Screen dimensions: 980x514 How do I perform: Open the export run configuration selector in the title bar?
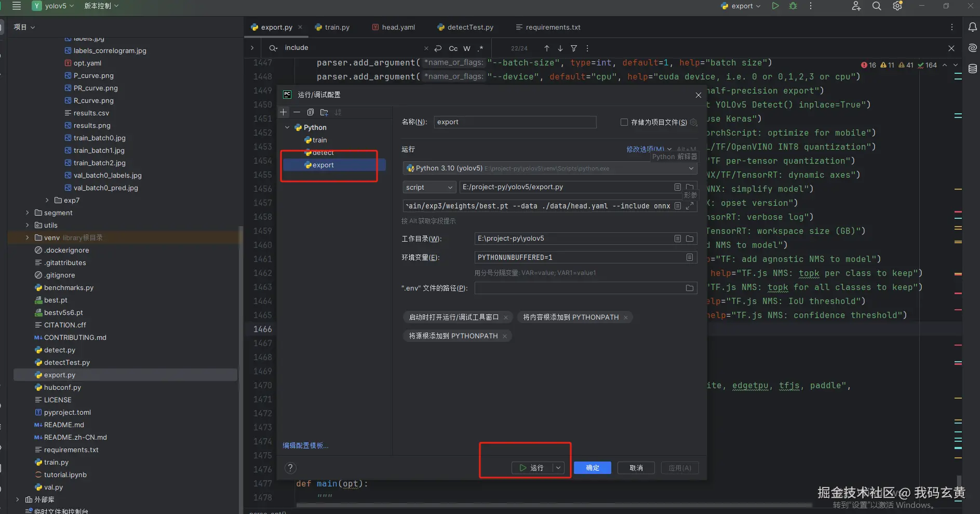tap(741, 6)
